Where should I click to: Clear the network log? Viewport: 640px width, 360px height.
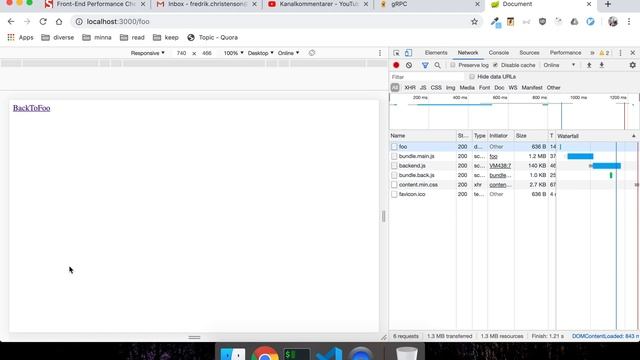(x=409, y=65)
